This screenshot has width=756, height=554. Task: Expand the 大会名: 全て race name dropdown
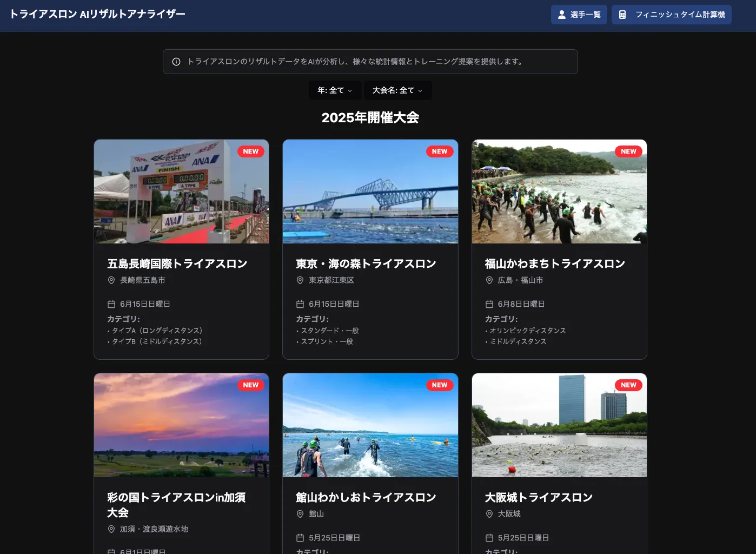tap(397, 90)
